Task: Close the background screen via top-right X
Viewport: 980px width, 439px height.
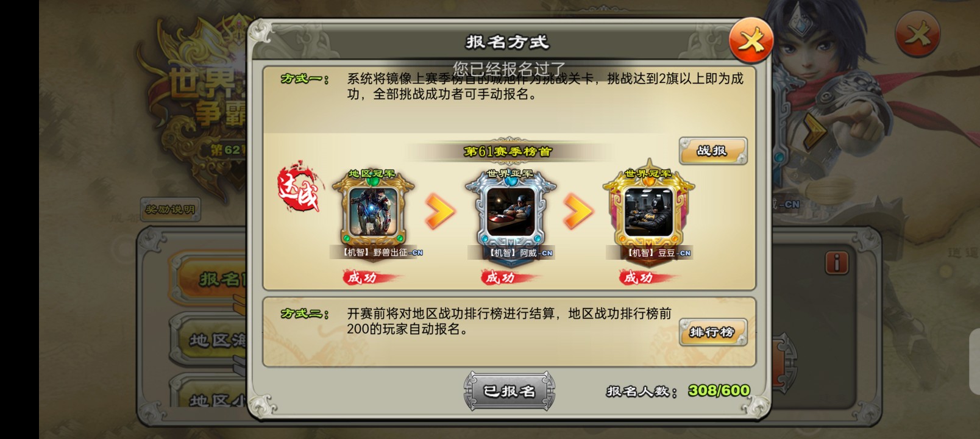Action: click(918, 34)
